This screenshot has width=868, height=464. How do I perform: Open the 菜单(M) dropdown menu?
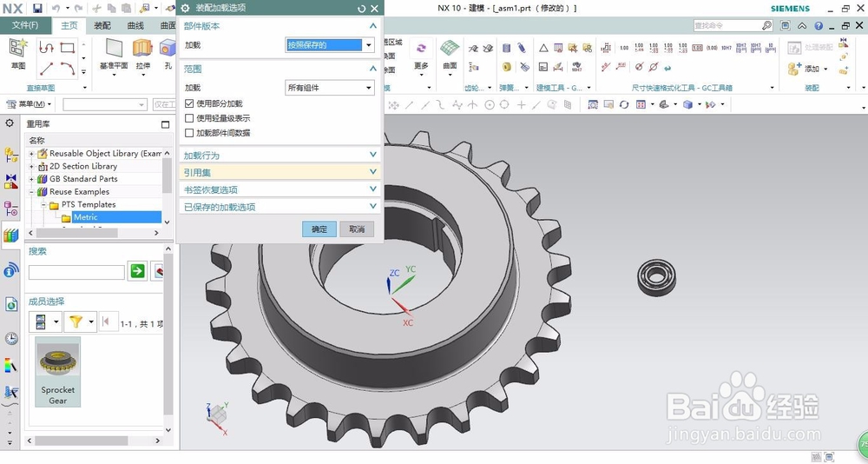(30, 104)
